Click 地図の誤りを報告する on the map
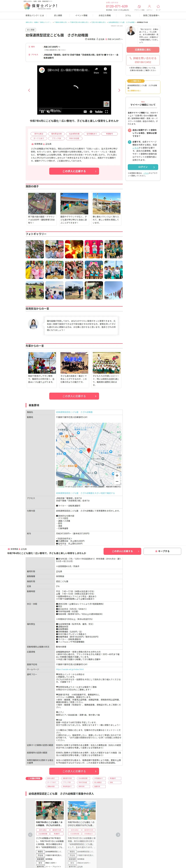Screen dimensions: 186x868 pos(113,487)
